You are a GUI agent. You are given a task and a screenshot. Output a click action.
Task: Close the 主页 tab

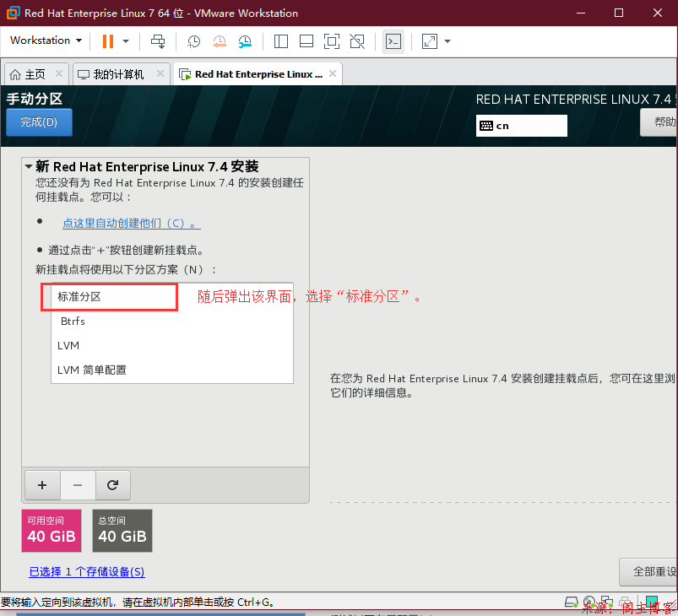click(59, 74)
